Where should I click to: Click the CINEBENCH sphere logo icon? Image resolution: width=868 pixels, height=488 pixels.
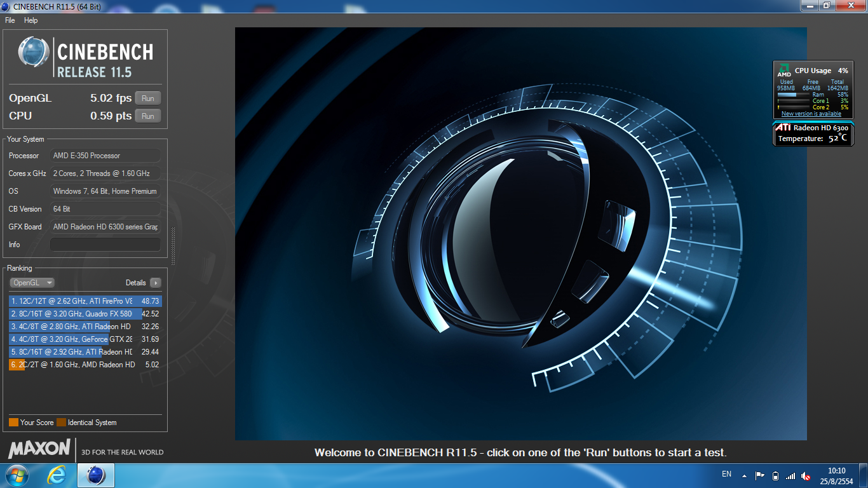[x=34, y=51]
